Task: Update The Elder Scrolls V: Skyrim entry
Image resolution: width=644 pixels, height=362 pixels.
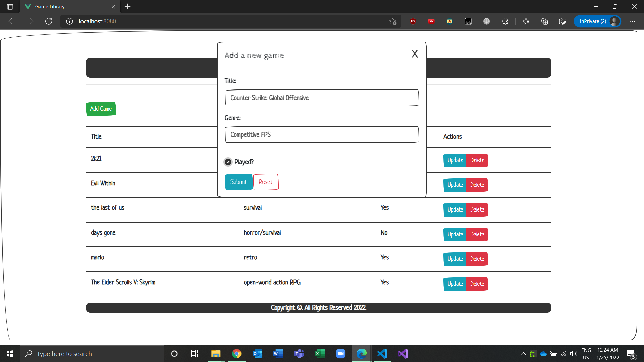Action: [455, 284]
